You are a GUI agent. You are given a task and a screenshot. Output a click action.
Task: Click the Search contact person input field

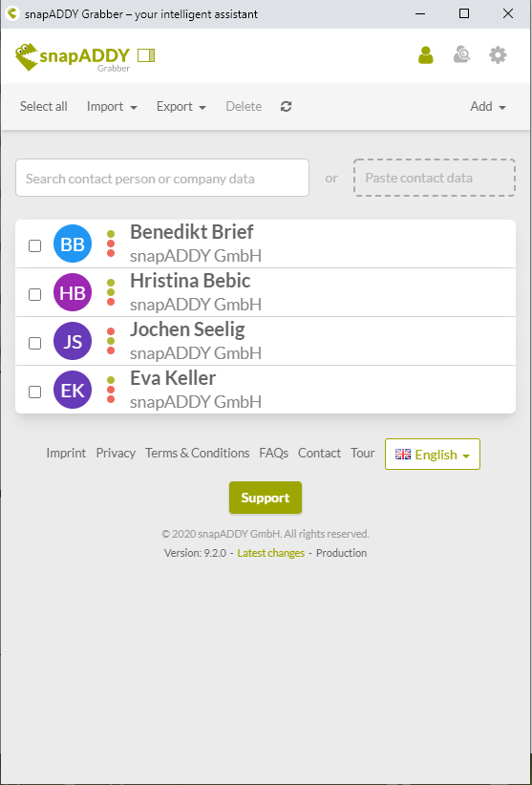pyautogui.click(x=162, y=178)
